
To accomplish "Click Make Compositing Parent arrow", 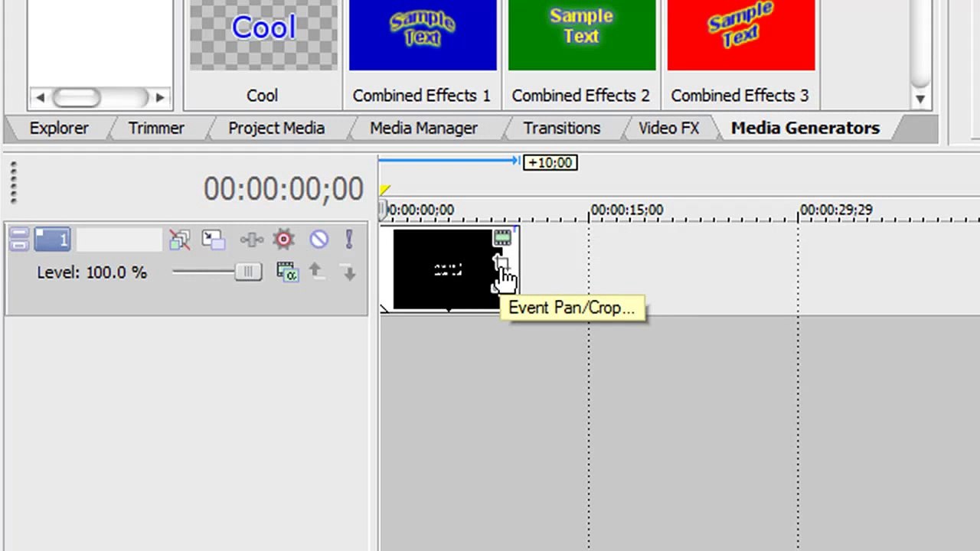I will [315, 272].
